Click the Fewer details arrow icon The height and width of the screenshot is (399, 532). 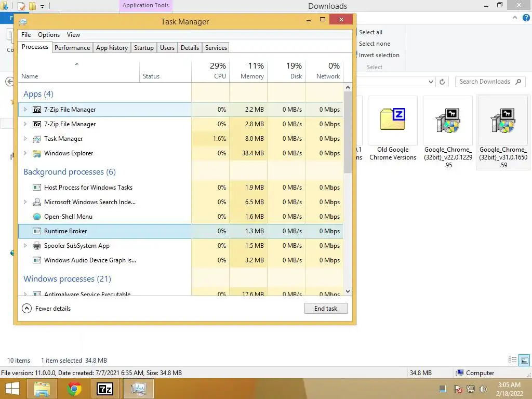[26, 309]
